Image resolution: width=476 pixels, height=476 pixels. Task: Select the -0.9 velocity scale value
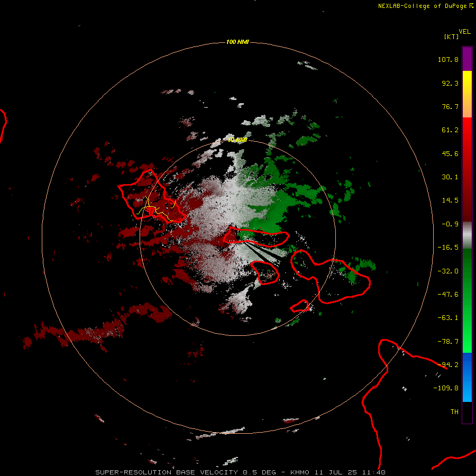(x=450, y=224)
